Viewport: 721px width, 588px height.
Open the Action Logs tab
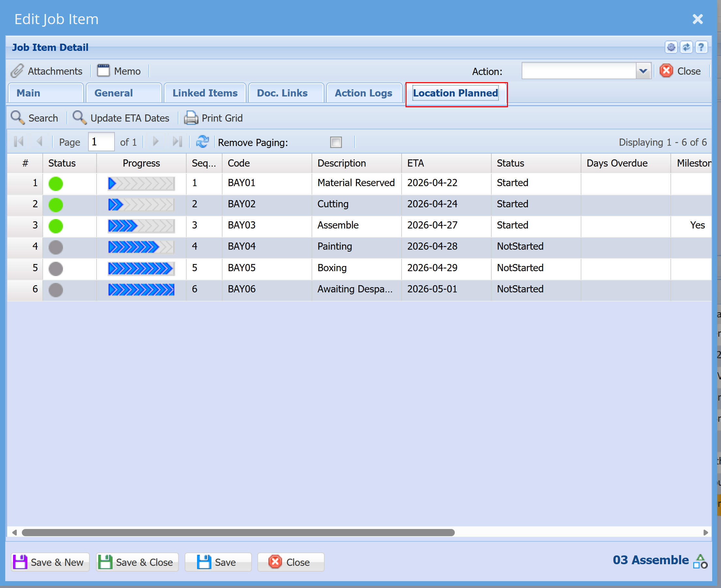[x=363, y=93]
